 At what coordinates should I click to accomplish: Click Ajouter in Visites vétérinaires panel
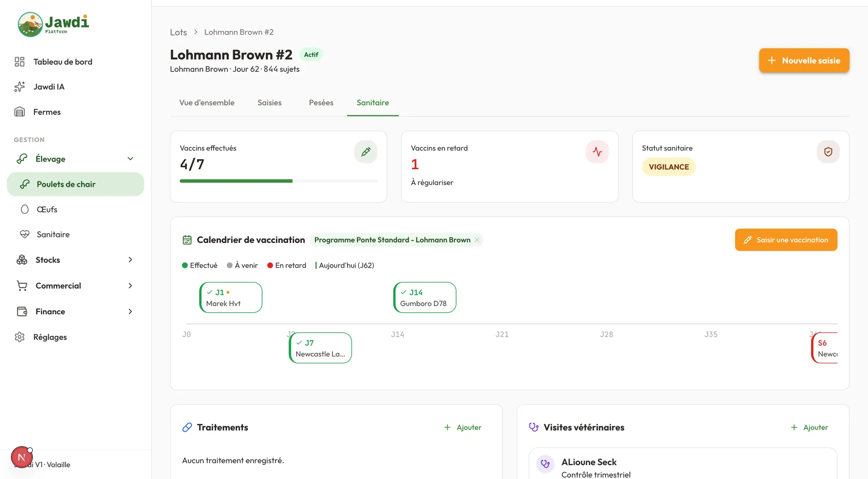coord(809,427)
